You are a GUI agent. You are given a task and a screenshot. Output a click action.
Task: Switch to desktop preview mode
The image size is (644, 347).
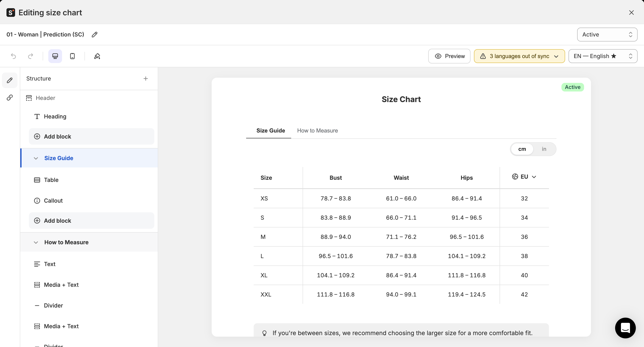[x=55, y=56]
